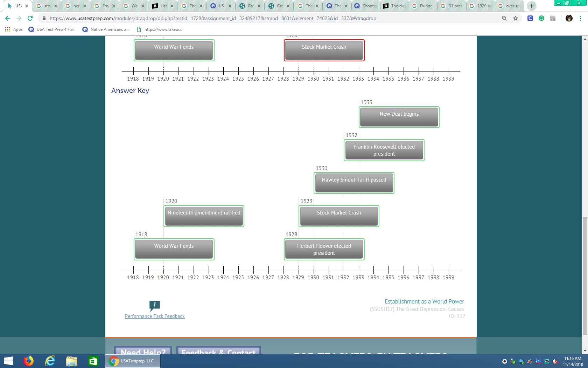Image resolution: width=588 pixels, height=368 pixels.
Task: Open the Chrome three-dot menu
Action: coord(581,18)
